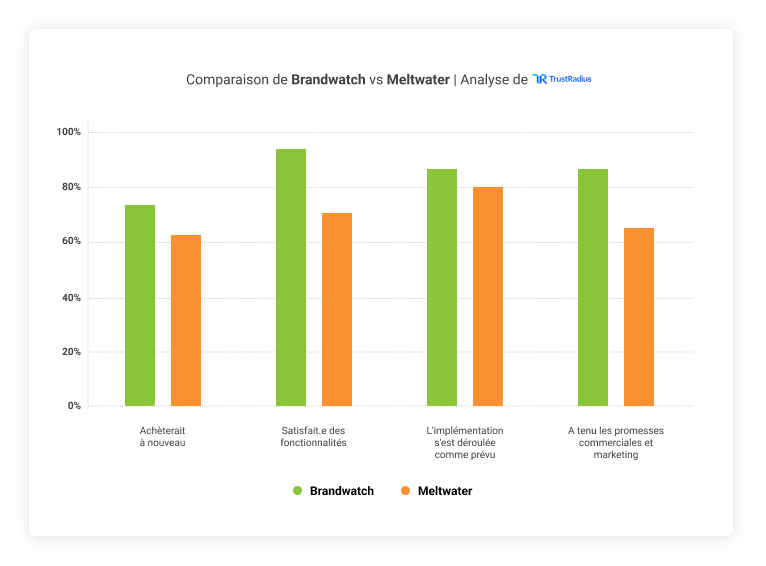
Task: Click the Satisfait.e des fonctionnalités axis label
Action: click(314, 436)
